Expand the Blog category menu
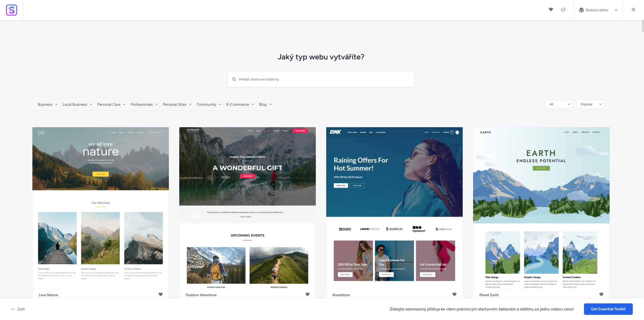 tap(265, 104)
